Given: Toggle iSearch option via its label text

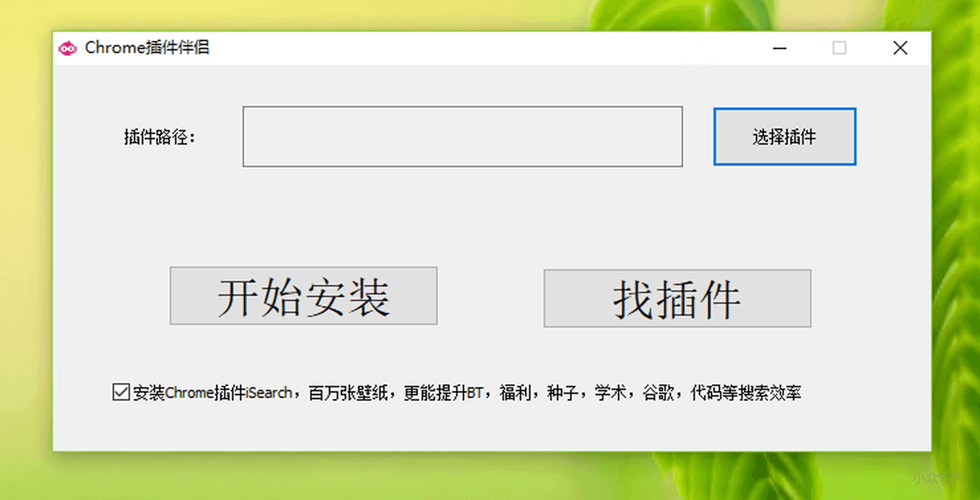Looking at the screenshot, I should point(467,393).
